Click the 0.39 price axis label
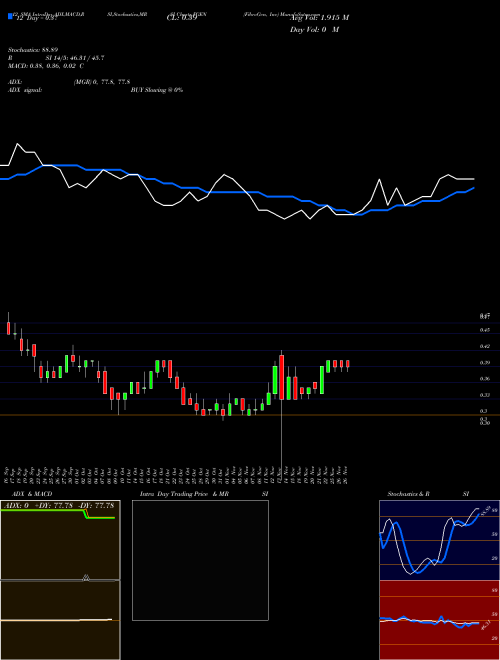Viewport: 500px width, 660px height. (485, 362)
